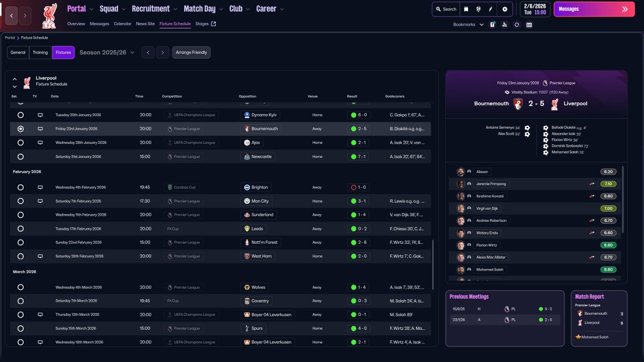This screenshot has height=362, width=644.
Task: Select radio for Friday 23rd January fixture
Action: [21, 129]
